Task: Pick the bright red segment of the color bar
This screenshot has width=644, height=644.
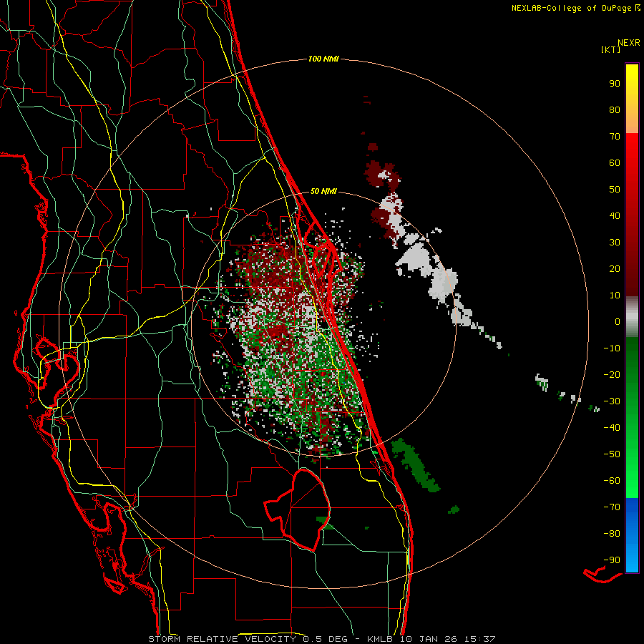Action: 632,215
